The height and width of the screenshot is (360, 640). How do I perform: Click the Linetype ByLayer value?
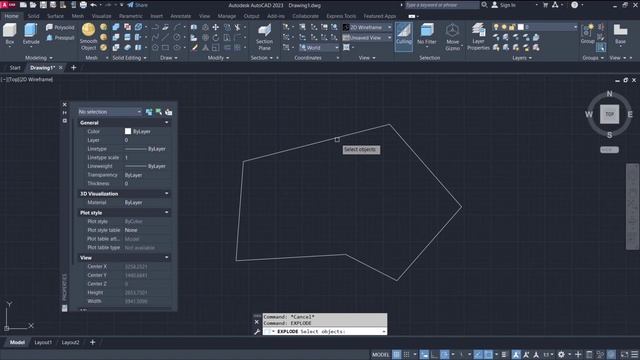[145, 149]
